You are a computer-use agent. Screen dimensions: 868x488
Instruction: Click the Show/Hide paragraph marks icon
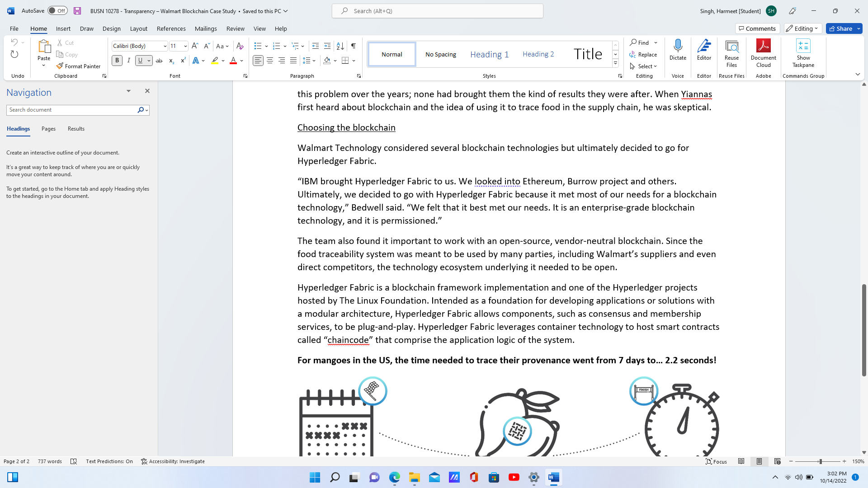(354, 46)
